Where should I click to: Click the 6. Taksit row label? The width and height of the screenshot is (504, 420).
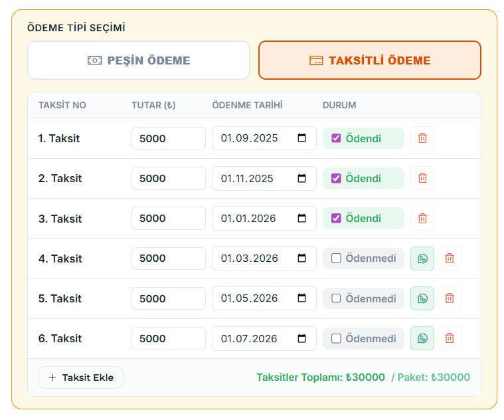(60, 339)
